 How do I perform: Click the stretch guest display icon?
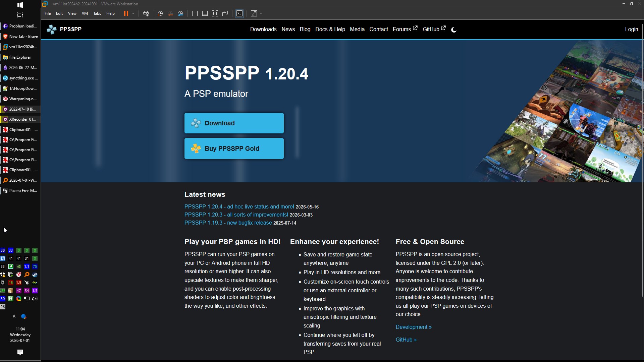[x=254, y=13]
